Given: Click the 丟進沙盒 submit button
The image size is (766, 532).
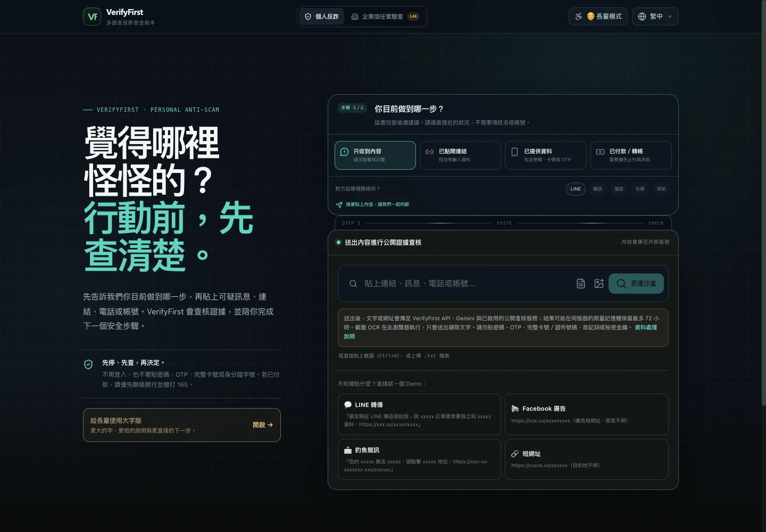Looking at the screenshot, I should pos(636,284).
